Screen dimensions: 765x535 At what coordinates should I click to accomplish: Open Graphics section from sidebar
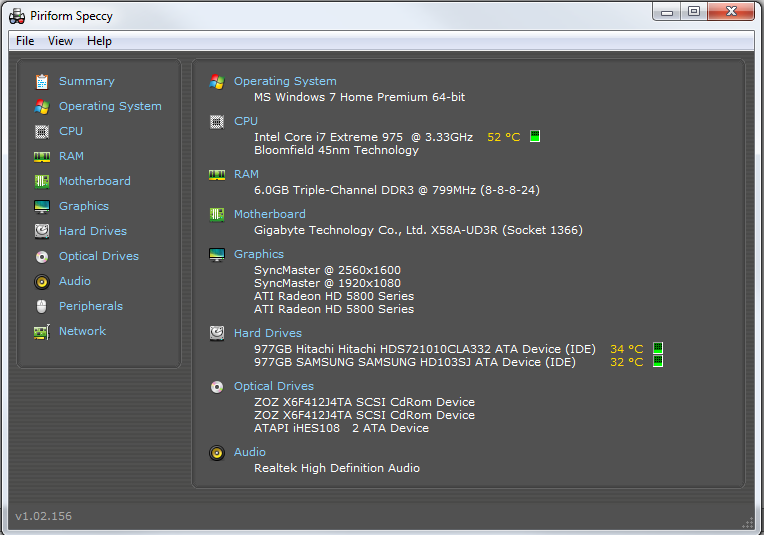[x=84, y=206]
